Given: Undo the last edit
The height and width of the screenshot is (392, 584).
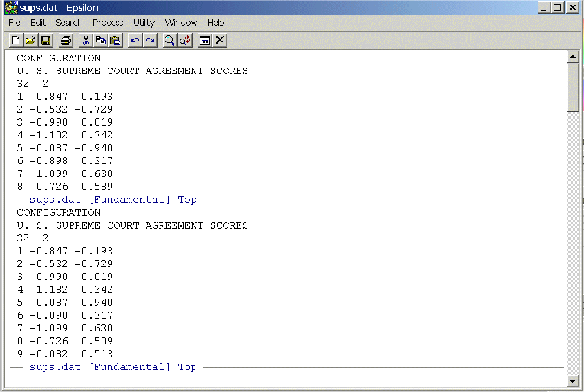Looking at the screenshot, I should click(135, 41).
